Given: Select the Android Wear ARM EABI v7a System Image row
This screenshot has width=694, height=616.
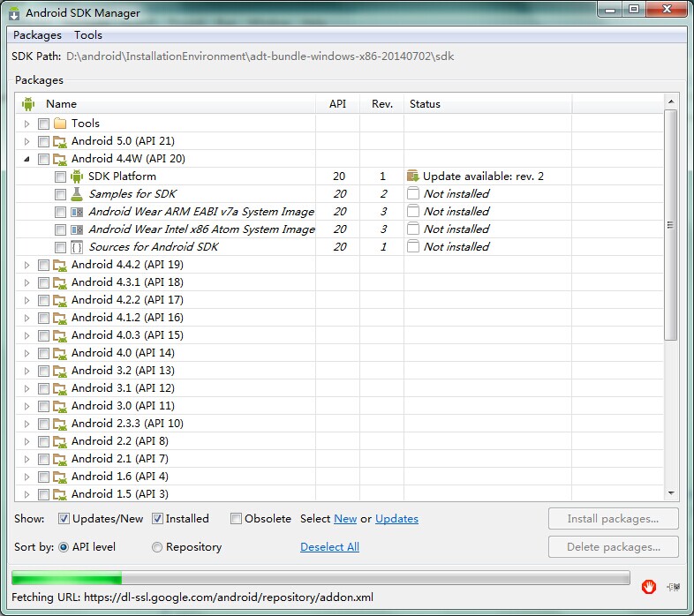Looking at the screenshot, I should (339, 212).
